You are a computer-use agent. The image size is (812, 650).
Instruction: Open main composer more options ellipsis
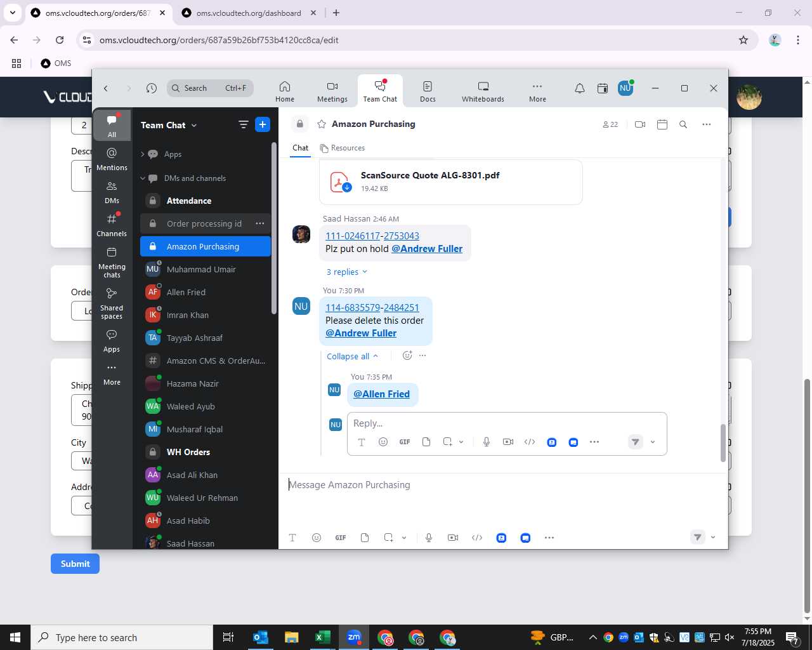[x=549, y=538]
